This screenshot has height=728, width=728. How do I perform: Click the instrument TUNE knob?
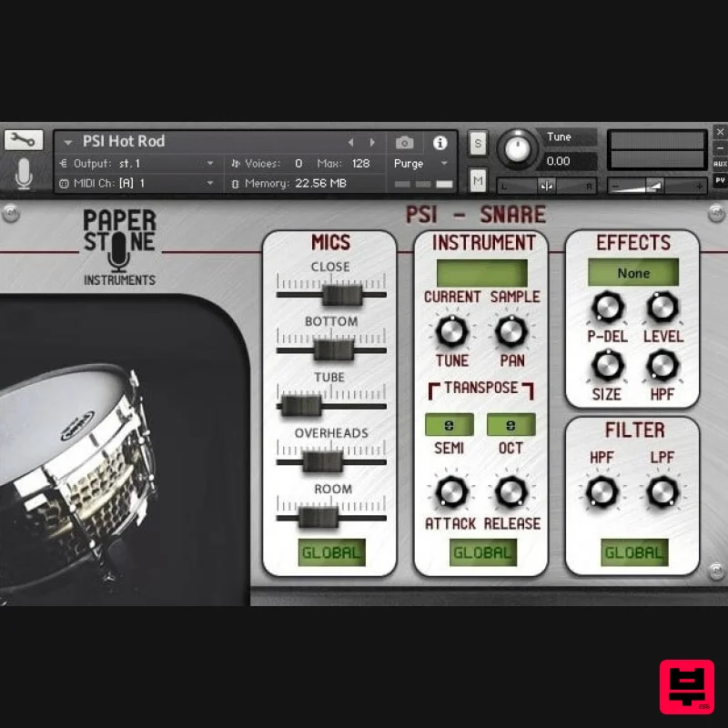coord(451,331)
